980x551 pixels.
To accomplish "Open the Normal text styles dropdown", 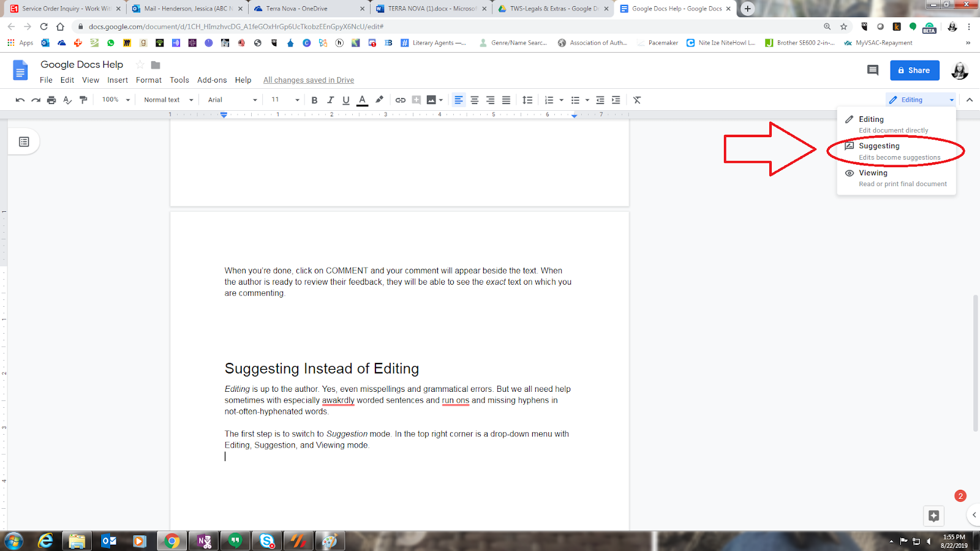I will (168, 100).
